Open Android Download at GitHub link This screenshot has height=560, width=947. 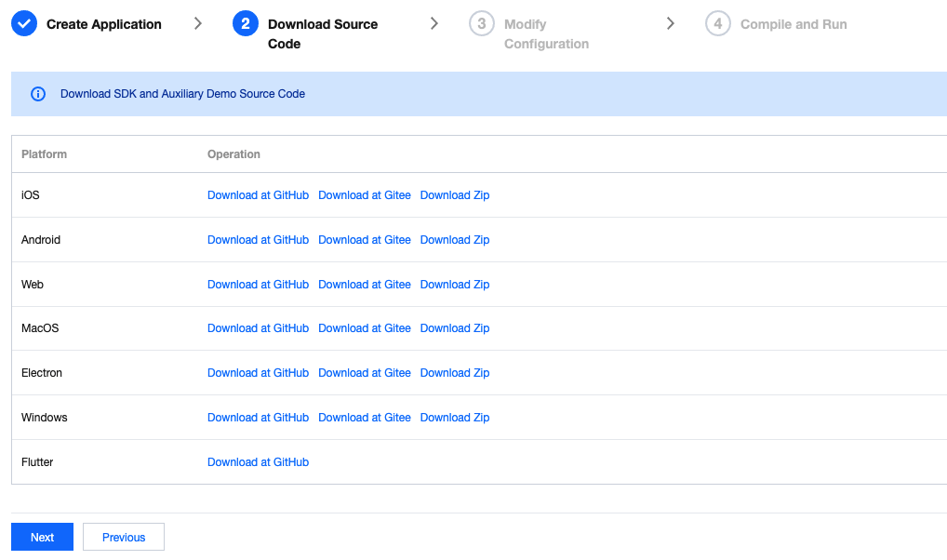point(258,240)
